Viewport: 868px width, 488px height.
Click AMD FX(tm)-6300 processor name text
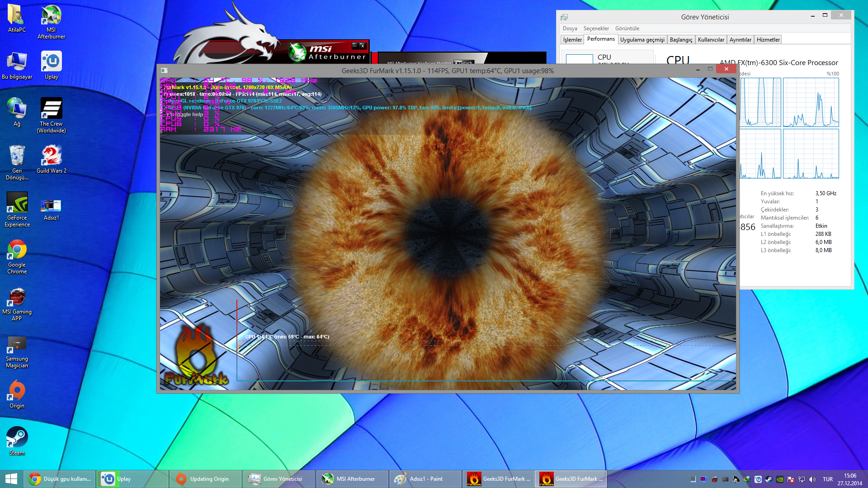779,63
